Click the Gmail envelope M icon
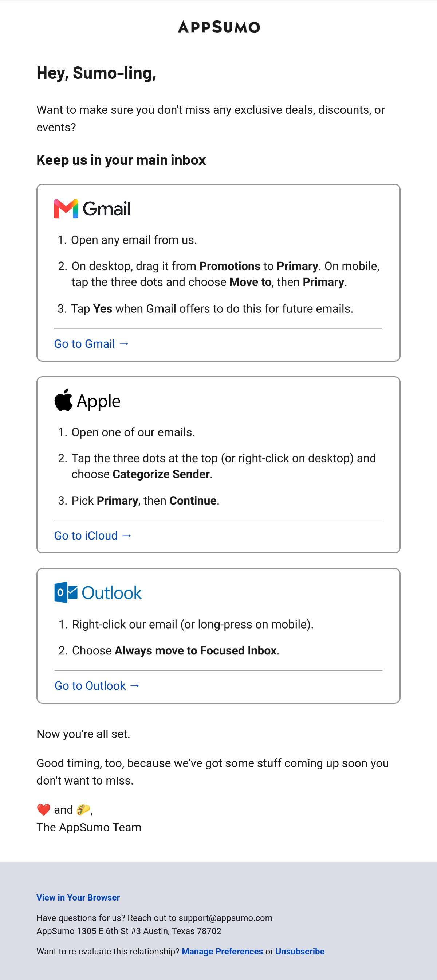Image resolution: width=437 pixels, height=980 pixels. click(66, 209)
